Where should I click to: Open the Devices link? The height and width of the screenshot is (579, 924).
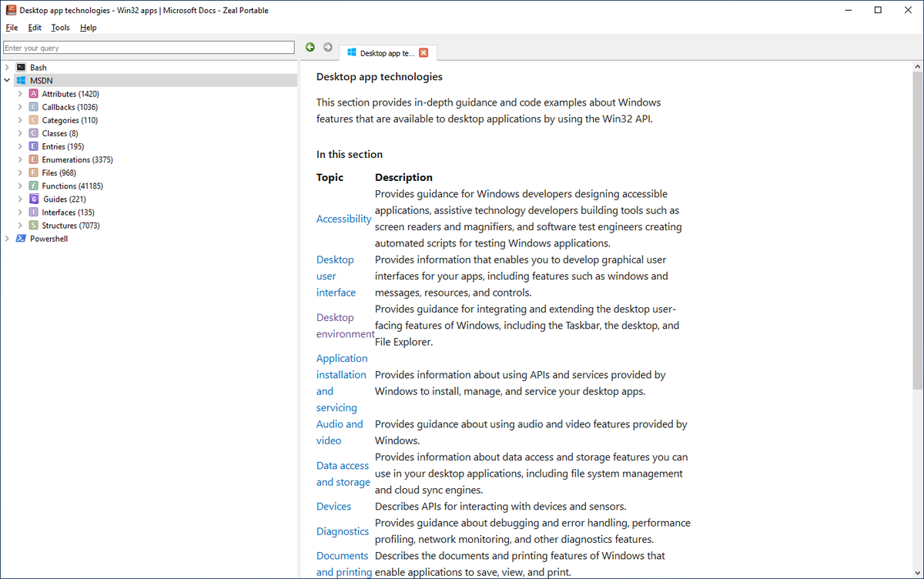(333, 506)
